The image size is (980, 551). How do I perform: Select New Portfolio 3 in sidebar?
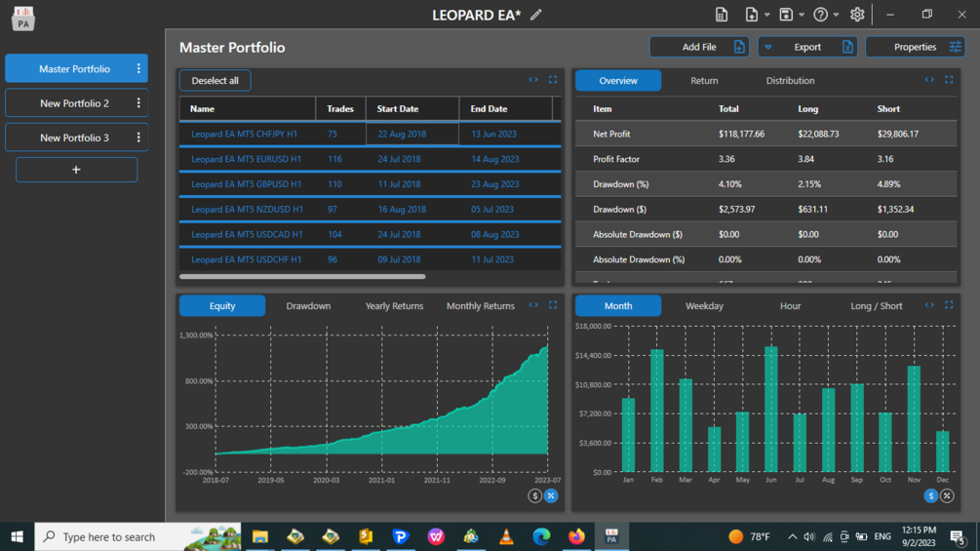[76, 138]
